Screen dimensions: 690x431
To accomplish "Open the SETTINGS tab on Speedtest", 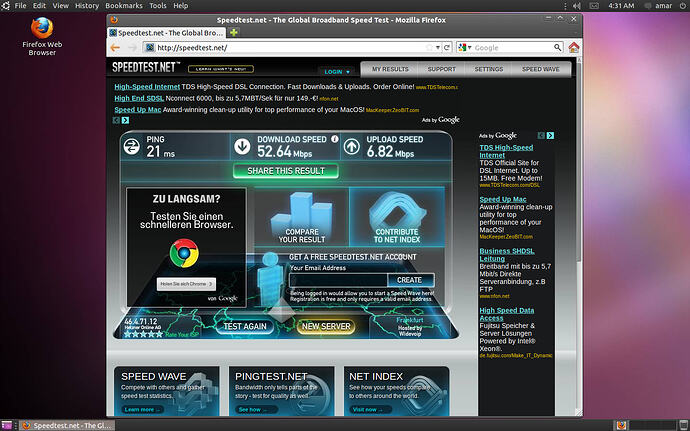I will (488, 70).
